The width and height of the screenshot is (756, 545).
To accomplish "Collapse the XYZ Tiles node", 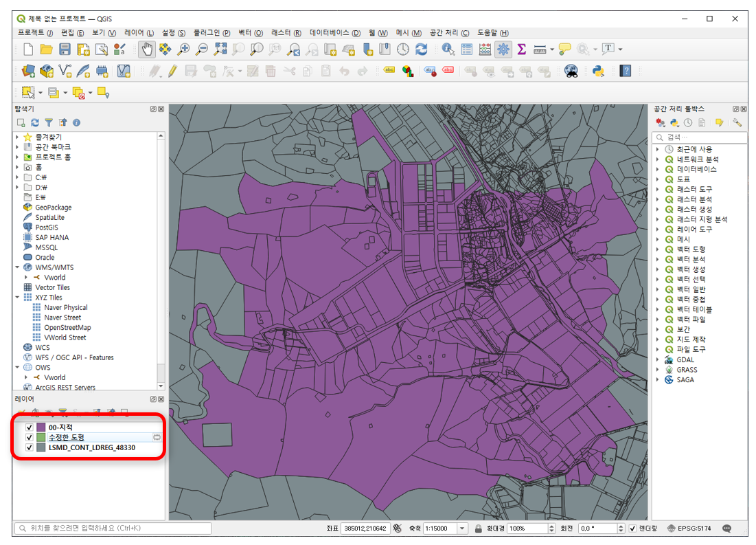I will pyautogui.click(x=17, y=298).
